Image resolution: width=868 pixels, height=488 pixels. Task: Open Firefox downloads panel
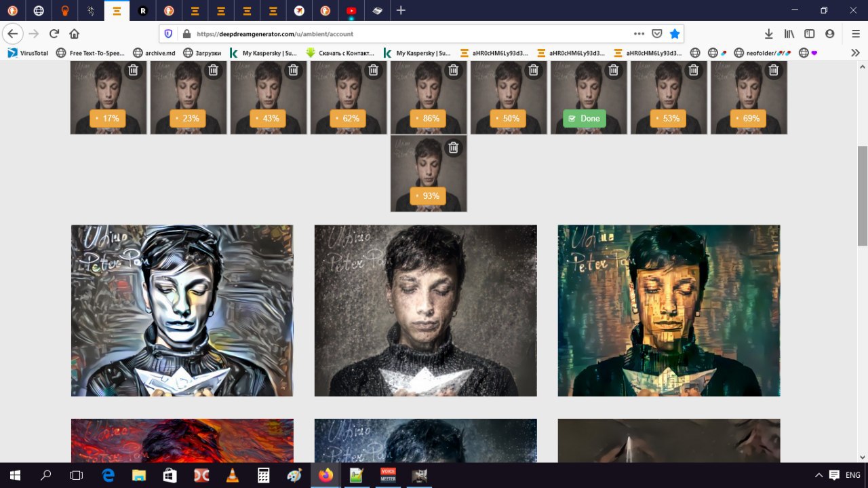point(769,34)
